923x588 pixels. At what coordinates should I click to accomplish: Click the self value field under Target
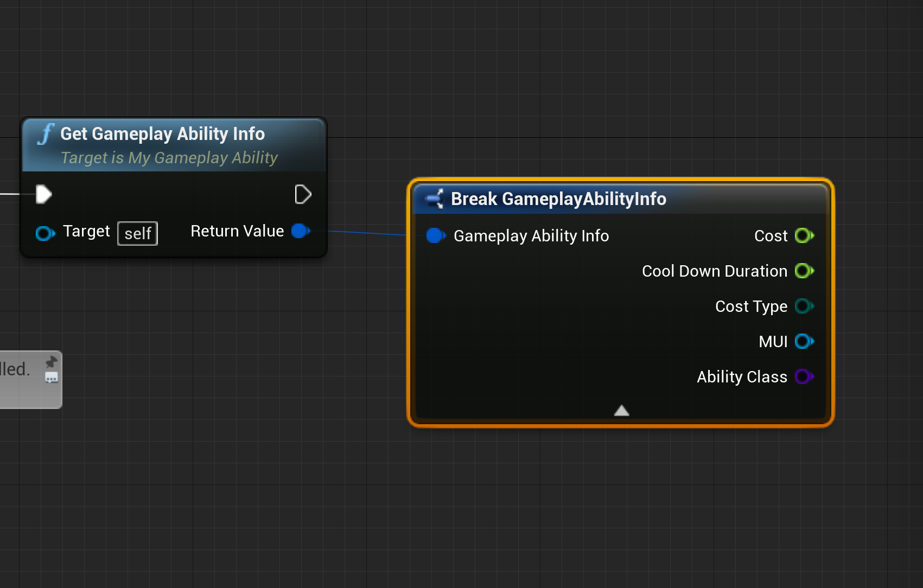click(137, 233)
